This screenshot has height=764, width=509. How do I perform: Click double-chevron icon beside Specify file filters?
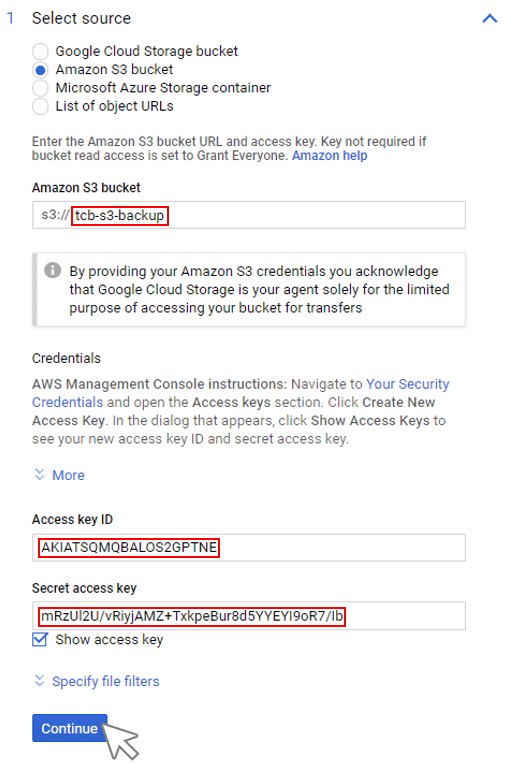pos(39,680)
